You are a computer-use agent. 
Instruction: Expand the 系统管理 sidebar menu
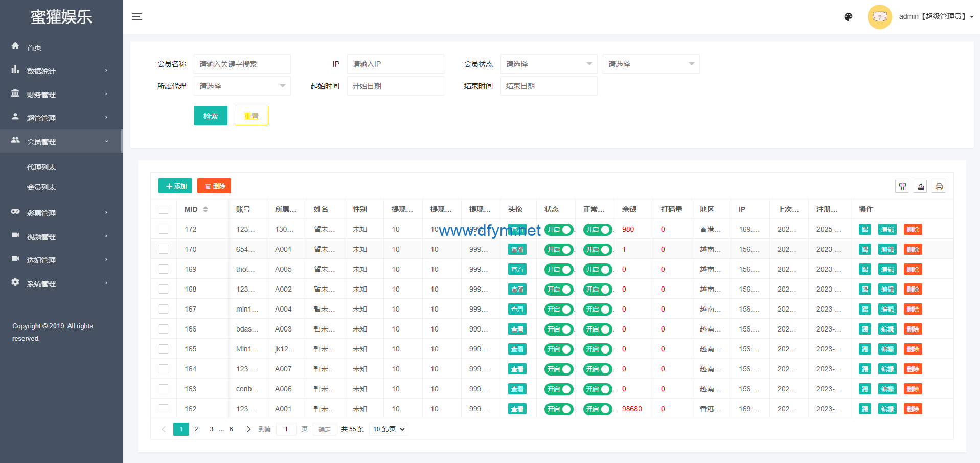61,283
